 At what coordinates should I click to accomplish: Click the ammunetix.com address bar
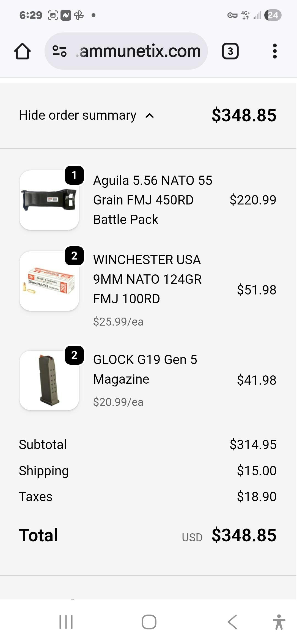click(x=140, y=51)
